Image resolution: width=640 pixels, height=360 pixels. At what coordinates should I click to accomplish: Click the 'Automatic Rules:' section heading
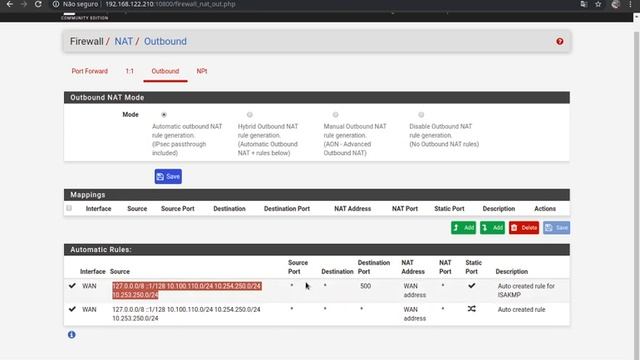(x=101, y=249)
